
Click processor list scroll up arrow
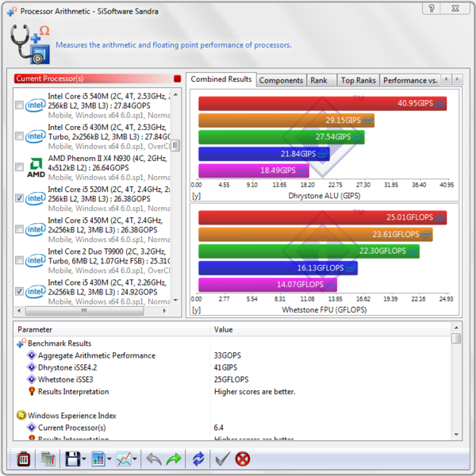click(x=175, y=95)
